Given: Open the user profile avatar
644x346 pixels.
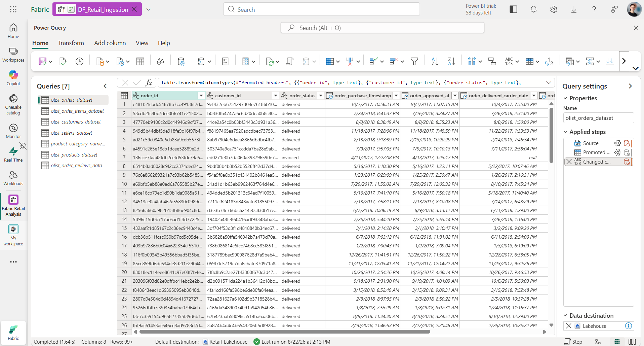Looking at the screenshot, I should [x=634, y=9].
